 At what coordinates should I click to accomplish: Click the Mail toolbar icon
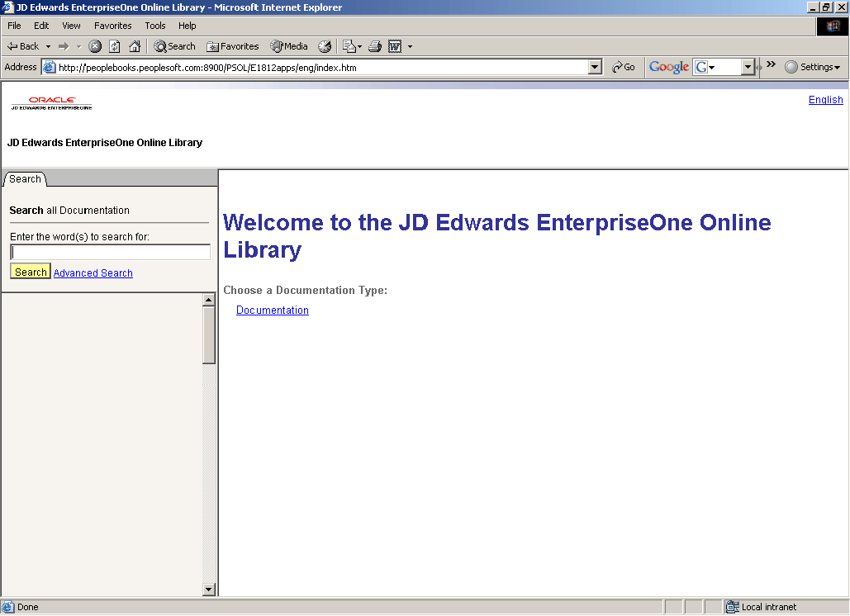click(x=352, y=46)
